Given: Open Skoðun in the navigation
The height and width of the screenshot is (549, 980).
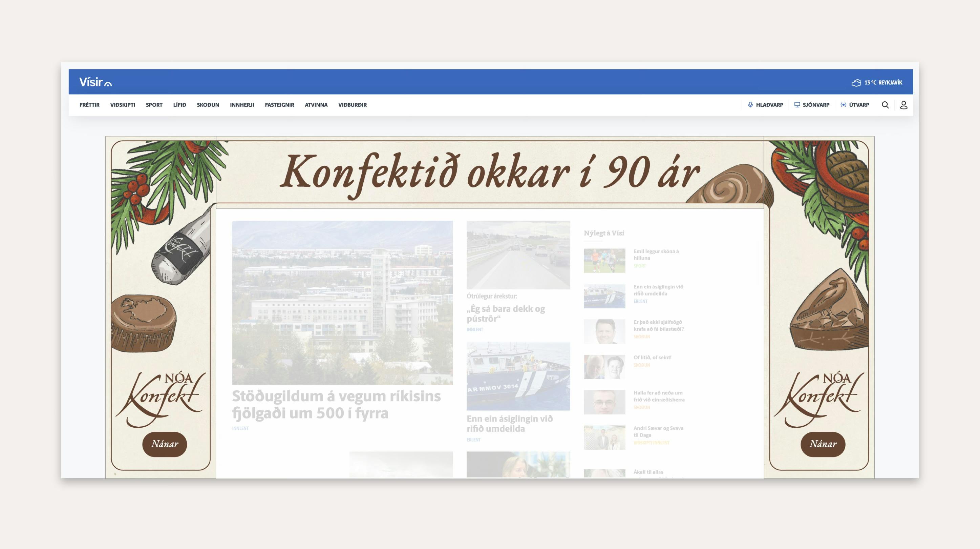Looking at the screenshot, I should (x=208, y=105).
